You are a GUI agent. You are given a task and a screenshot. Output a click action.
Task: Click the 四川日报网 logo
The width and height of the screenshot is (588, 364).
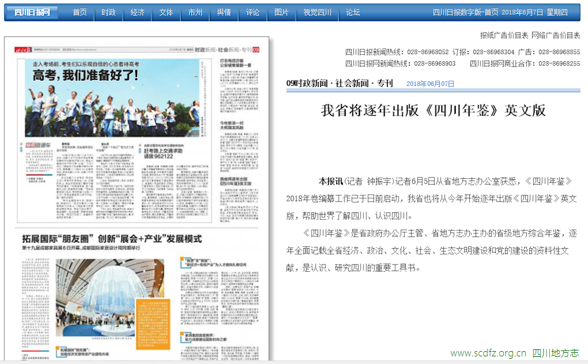(x=32, y=12)
